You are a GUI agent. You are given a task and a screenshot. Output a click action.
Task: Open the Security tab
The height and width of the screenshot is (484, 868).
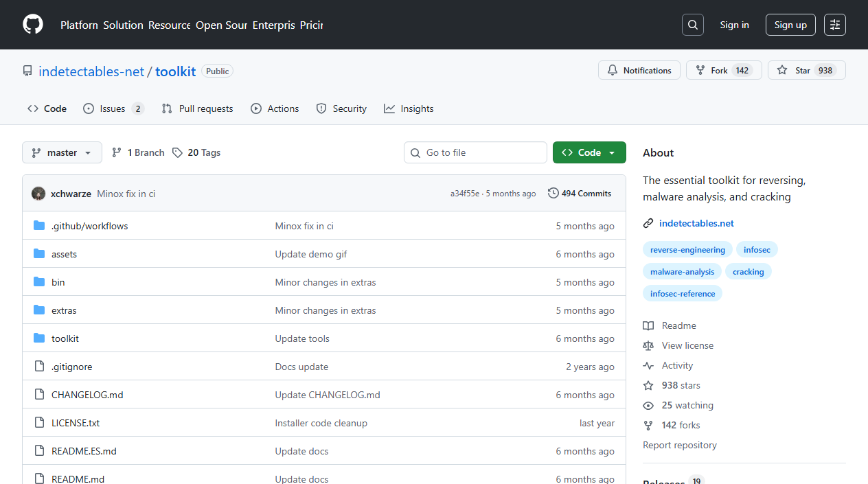coord(341,108)
